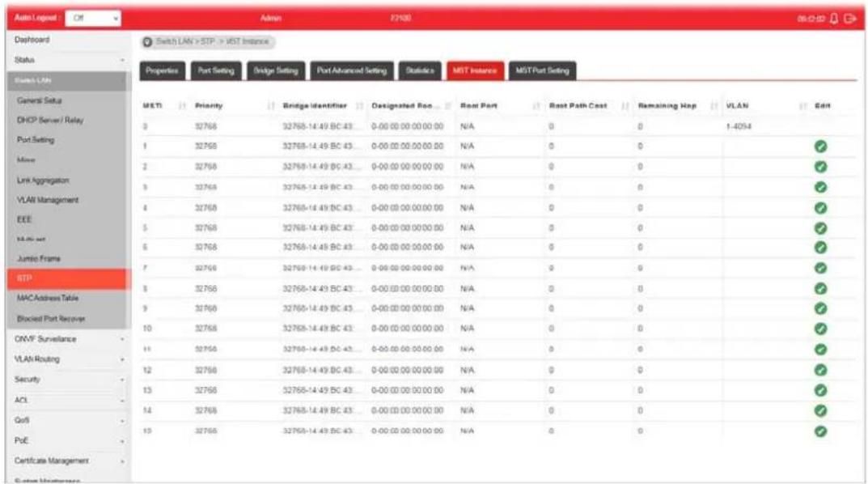
Task: Switch to the Port Setting tab
Action: (217, 71)
